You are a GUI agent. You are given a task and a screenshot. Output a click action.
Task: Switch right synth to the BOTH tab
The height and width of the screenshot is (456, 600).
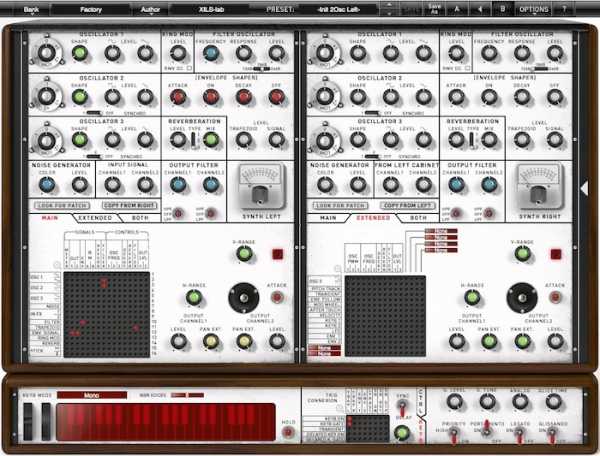418,218
